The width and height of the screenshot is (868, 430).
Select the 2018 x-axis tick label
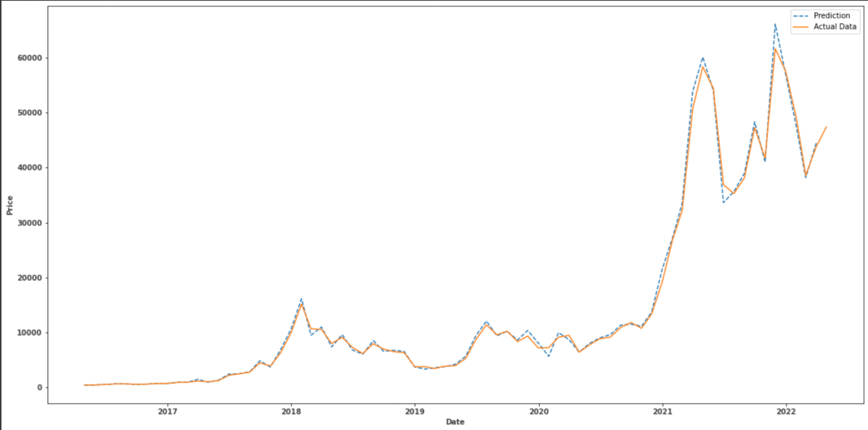coord(291,411)
